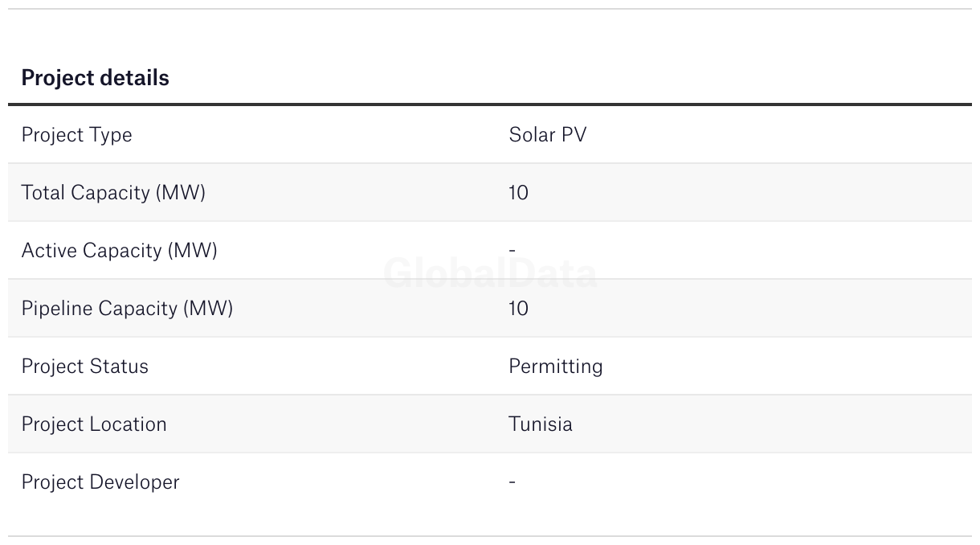Select the "Project Location" label
Viewport: 980px width, 545px height.
(94, 424)
